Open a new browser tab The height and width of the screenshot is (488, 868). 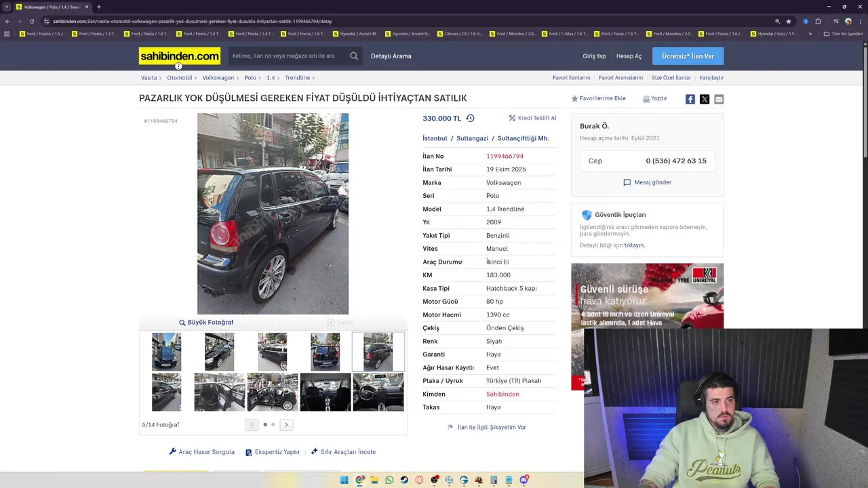point(98,7)
